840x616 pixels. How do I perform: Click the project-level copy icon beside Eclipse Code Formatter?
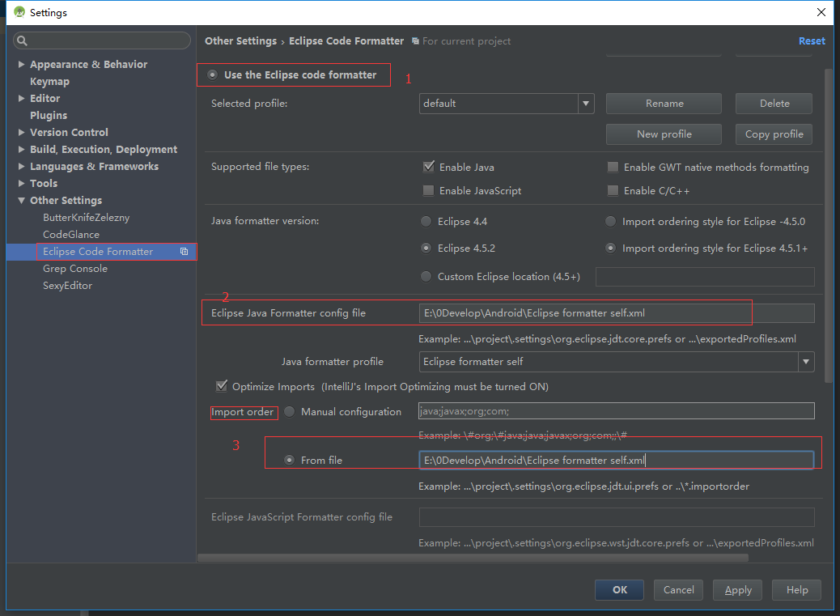coord(185,251)
